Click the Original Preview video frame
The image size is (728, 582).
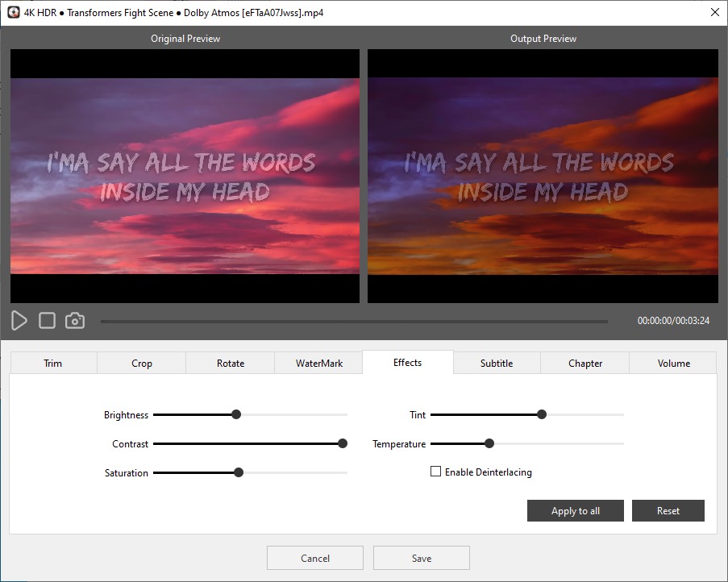coord(185,176)
